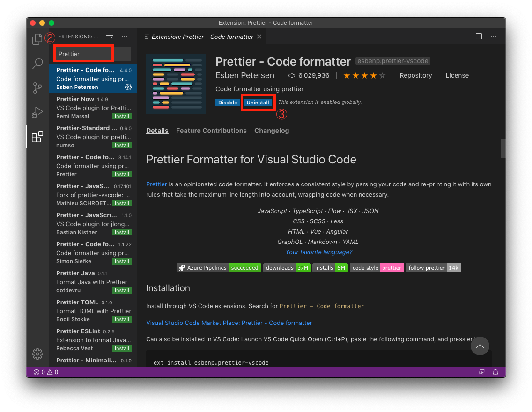Open 'Your favorite language?' link

tap(319, 252)
